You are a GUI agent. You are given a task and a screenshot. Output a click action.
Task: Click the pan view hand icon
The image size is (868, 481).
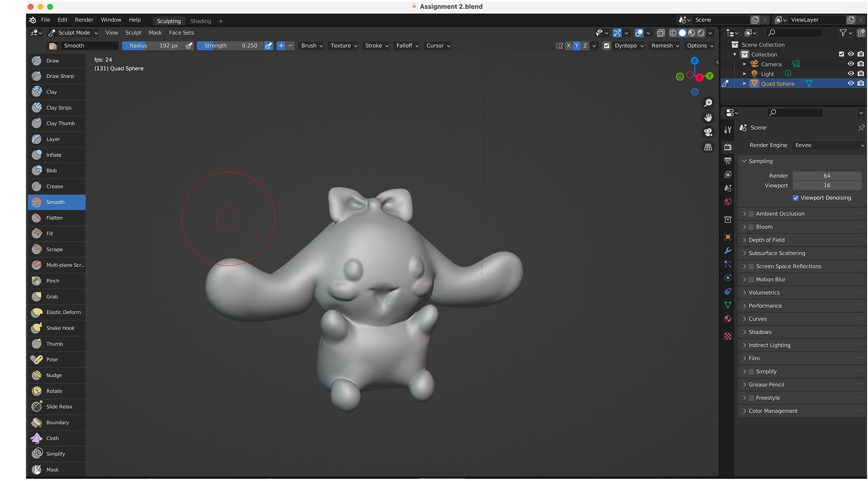(x=708, y=118)
